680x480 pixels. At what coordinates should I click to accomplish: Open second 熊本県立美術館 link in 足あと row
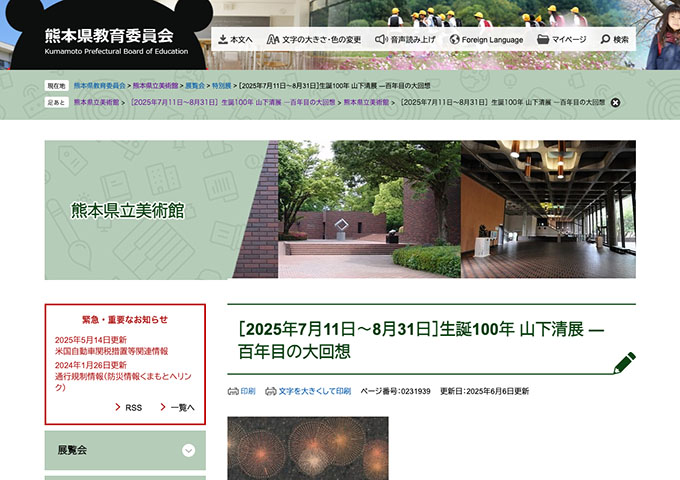click(x=366, y=102)
